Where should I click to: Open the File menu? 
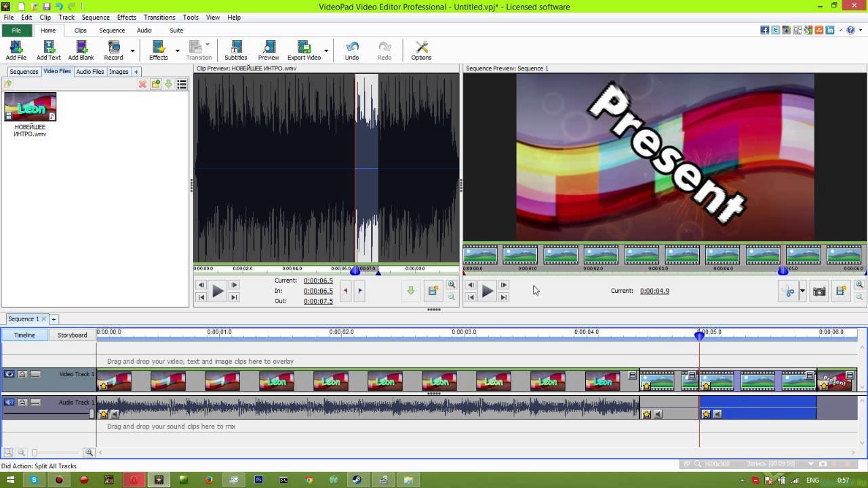[8, 17]
